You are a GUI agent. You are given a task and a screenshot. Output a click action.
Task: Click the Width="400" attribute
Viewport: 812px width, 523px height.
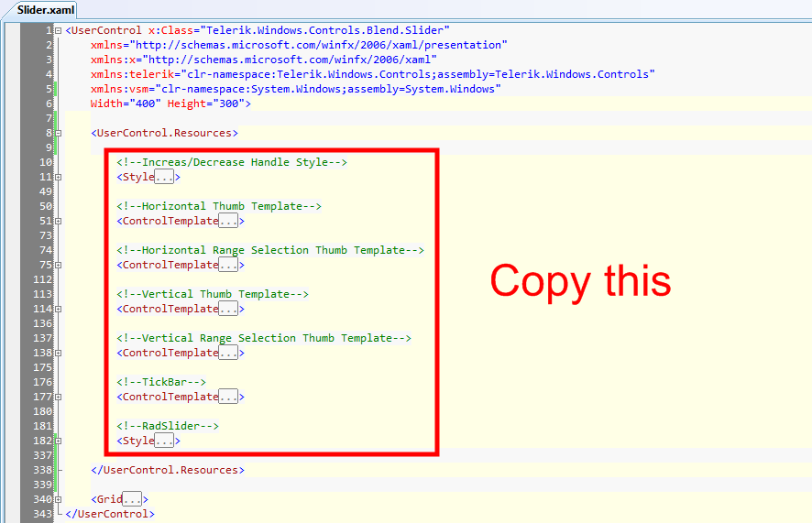point(126,104)
